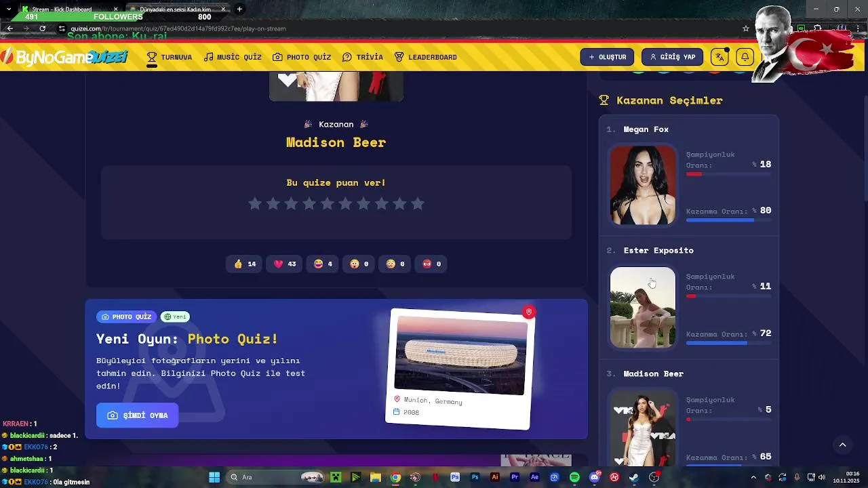Viewport: 868px width, 488px height.
Task: Reload the page
Action: pyautogui.click(x=42, y=28)
